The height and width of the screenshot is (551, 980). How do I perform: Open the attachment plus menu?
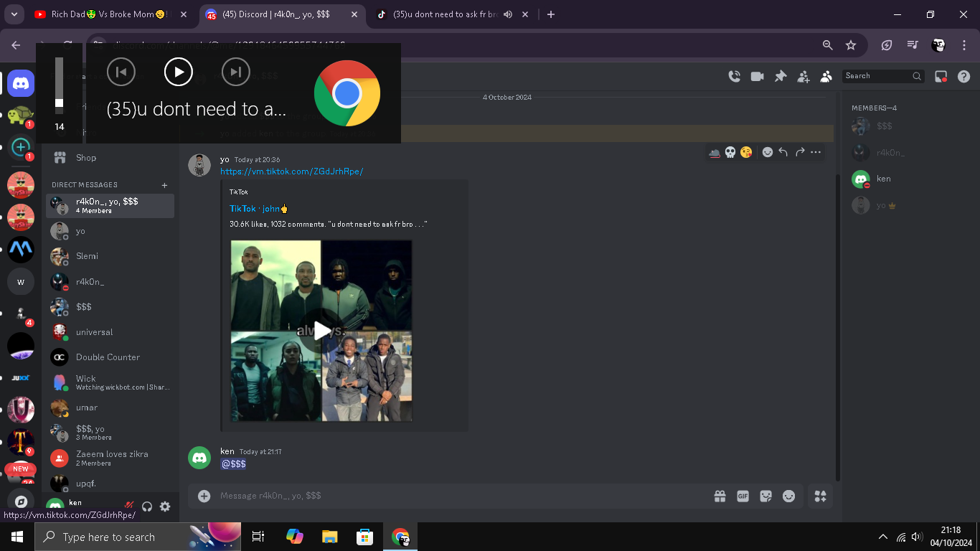pos(204,496)
